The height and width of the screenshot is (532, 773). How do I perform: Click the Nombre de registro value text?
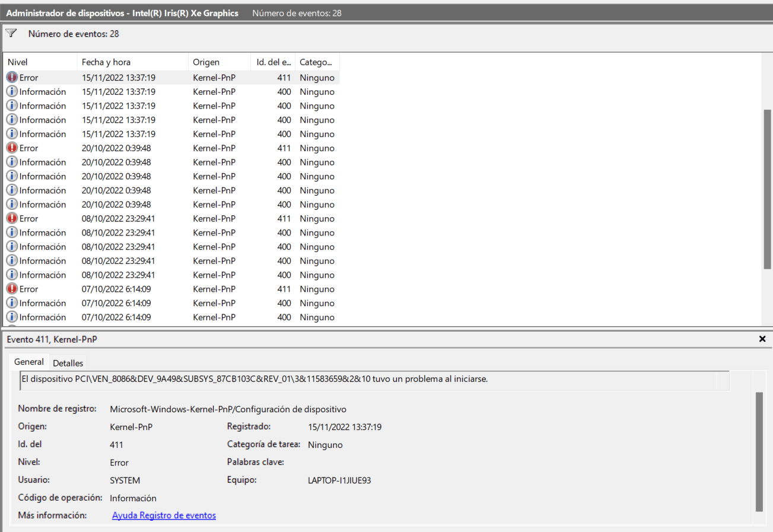[228, 409]
